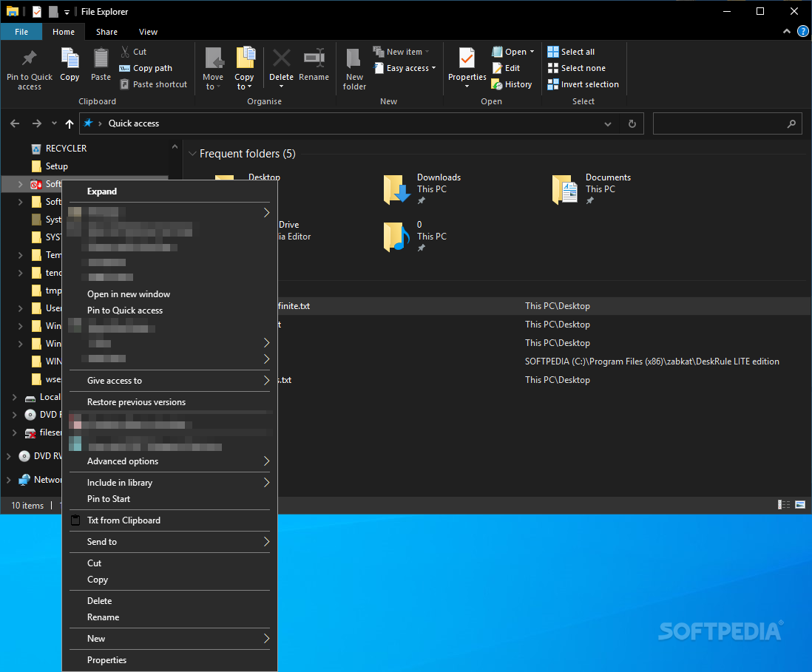Open the Give access to submenu

[x=169, y=381]
